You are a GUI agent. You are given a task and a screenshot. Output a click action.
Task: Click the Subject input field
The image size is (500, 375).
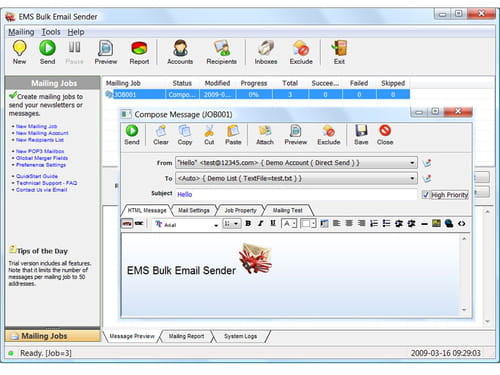(296, 194)
